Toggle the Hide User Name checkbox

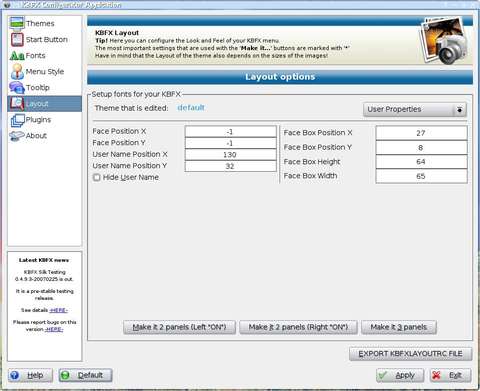click(x=97, y=177)
